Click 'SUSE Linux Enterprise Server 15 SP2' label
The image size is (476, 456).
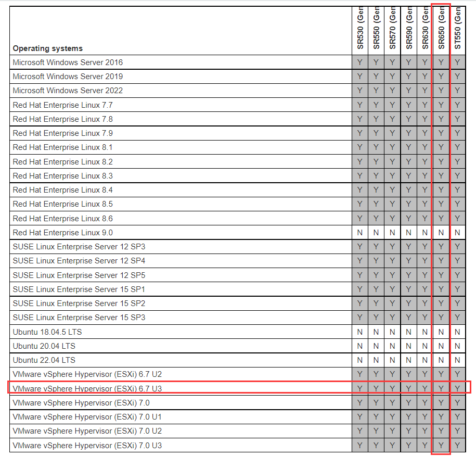(x=79, y=303)
